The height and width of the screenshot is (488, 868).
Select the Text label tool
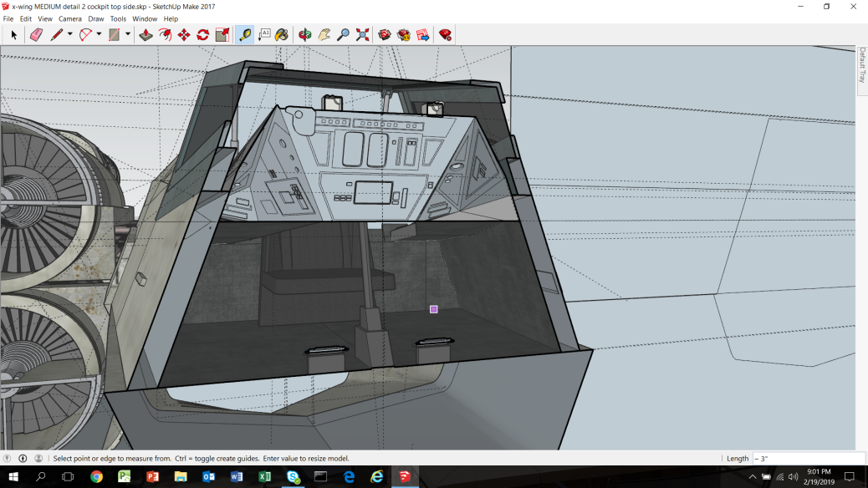(264, 35)
